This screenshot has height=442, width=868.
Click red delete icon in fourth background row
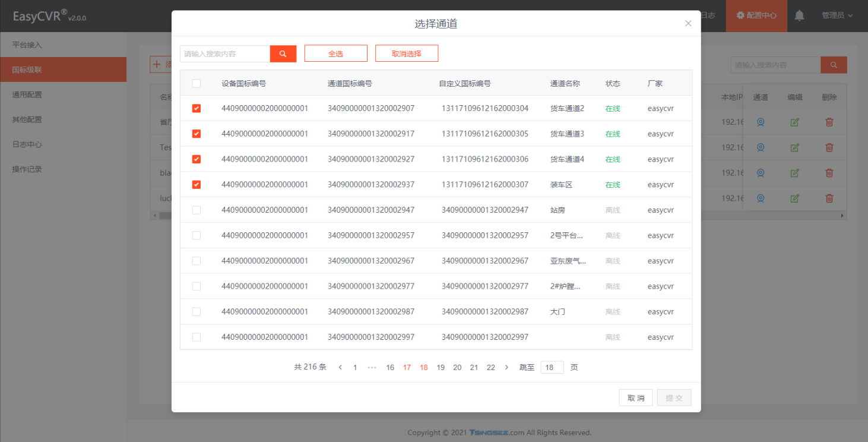pos(829,198)
